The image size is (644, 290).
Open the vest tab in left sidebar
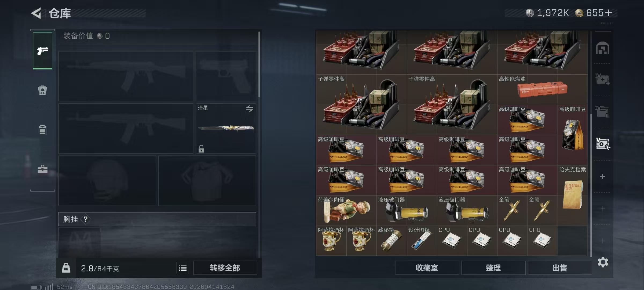point(42,130)
